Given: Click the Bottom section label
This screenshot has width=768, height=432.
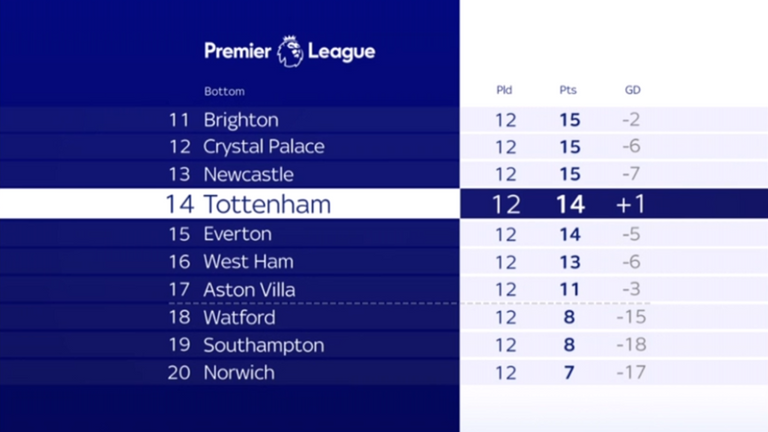Looking at the screenshot, I should [x=224, y=92].
